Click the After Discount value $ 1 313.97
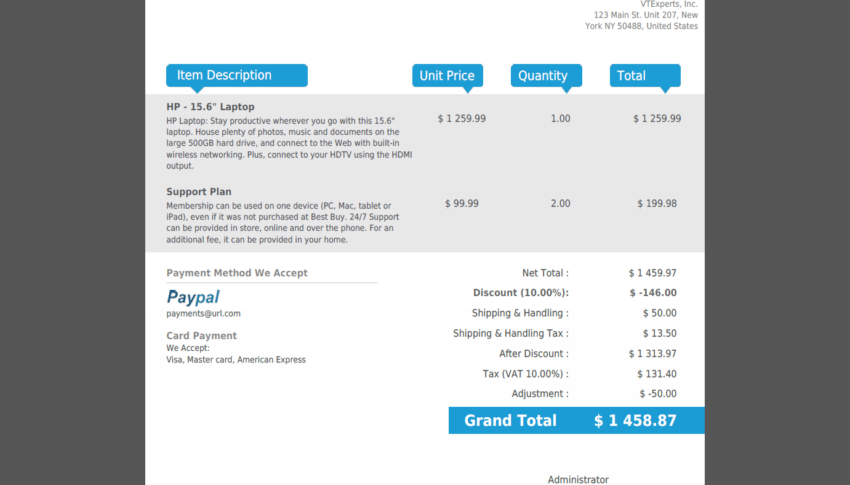Screen dimensions: 850x485 pyautogui.click(x=653, y=354)
